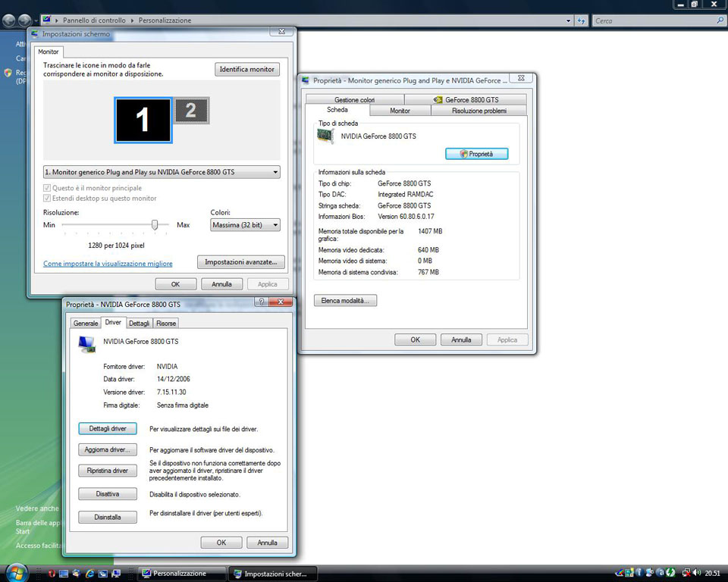Expand the breadcrumb arrow after 'Pannello di controllo'
728x582 pixels.
(x=132, y=20)
